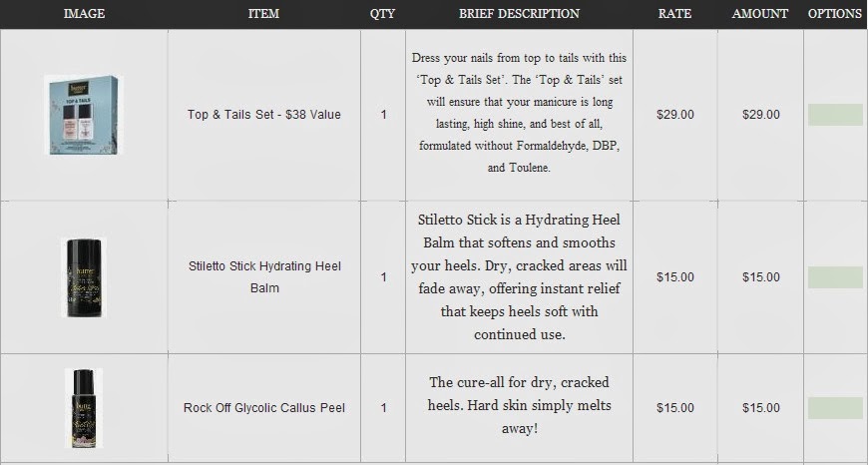Screen dimensions: 868x465
Task: Open the Top & Tails Set product image
Action: pyautogui.click(x=83, y=115)
